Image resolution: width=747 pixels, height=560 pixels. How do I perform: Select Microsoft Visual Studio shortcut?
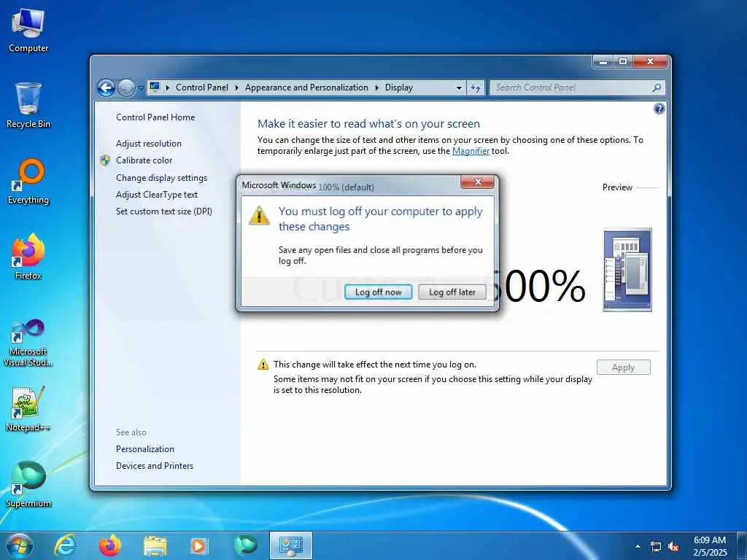[x=28, y=343]
